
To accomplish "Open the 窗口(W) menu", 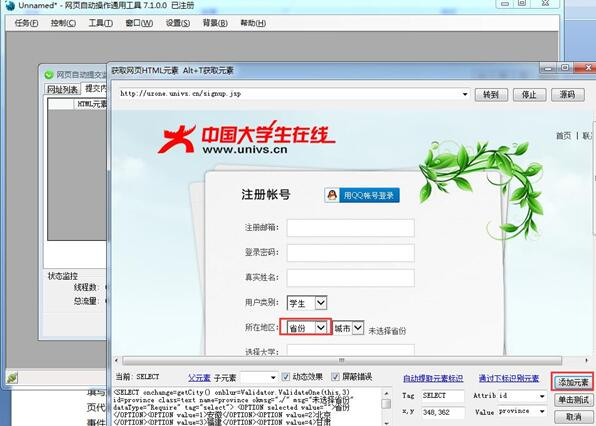I will pos(139,23).
